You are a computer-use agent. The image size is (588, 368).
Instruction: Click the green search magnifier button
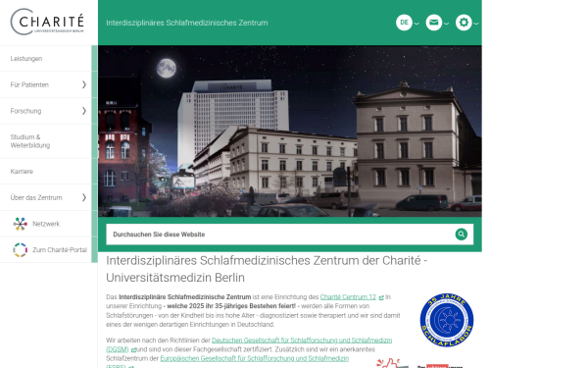click(x=462, y=235)
